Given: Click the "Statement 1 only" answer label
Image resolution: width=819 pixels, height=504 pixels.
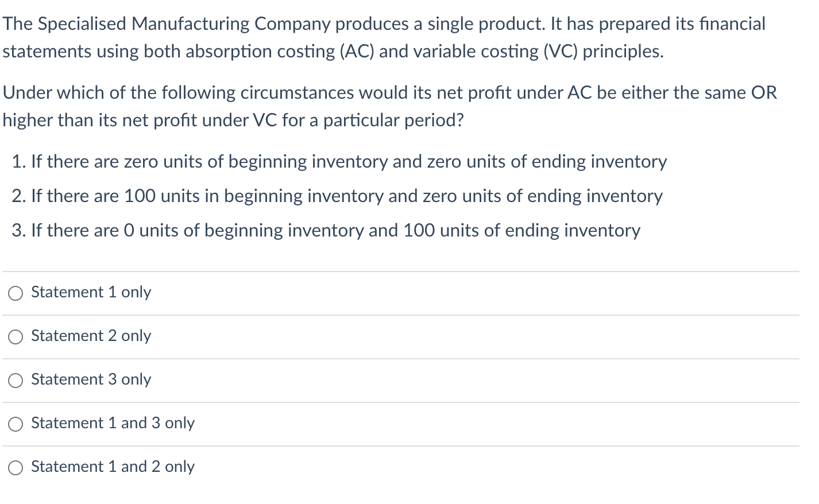Looking at the screenshot, I should point(91,293).
